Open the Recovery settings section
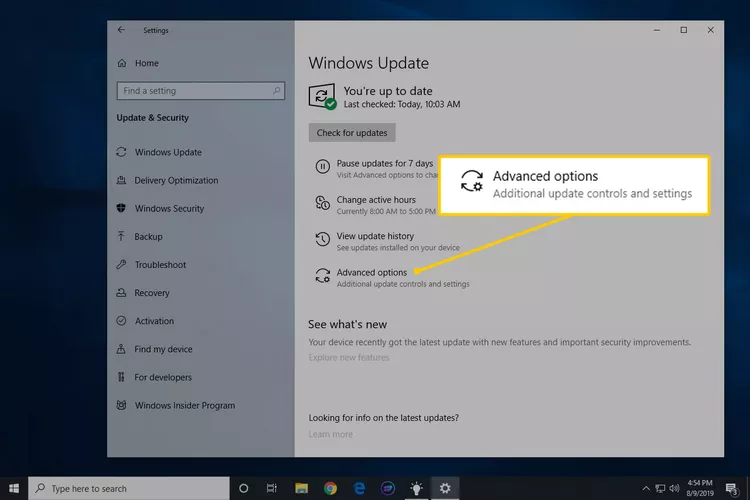The height and width of the screenshot is (500, 750). tap(152, 293)
